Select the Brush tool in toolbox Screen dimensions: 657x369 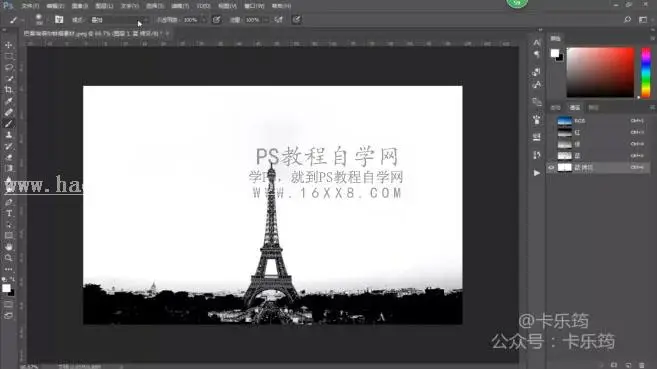pyautogui.click(x=8, y=124)
